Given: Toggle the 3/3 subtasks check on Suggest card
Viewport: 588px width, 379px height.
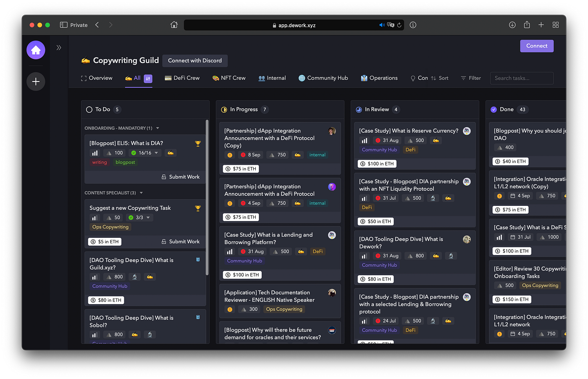Looking at the screenshot, I should point(131,218).
